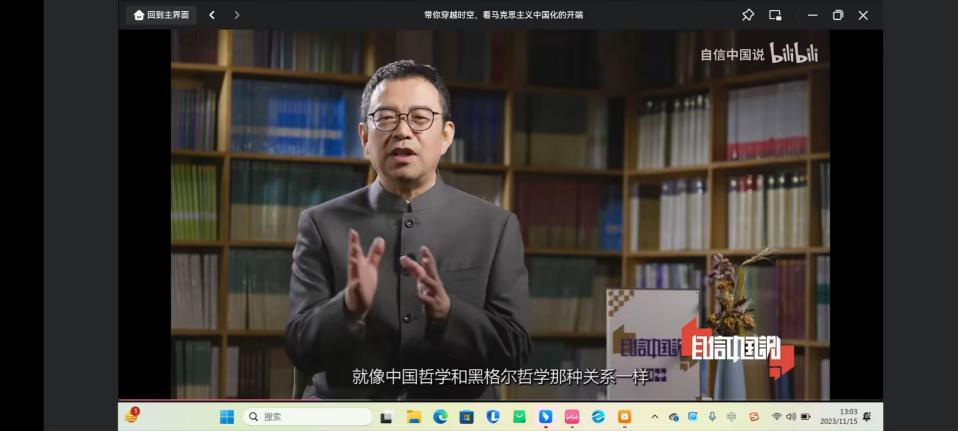Open File Explorer from the taskbar
Screen dimensions: 958x431
[414, 417]
